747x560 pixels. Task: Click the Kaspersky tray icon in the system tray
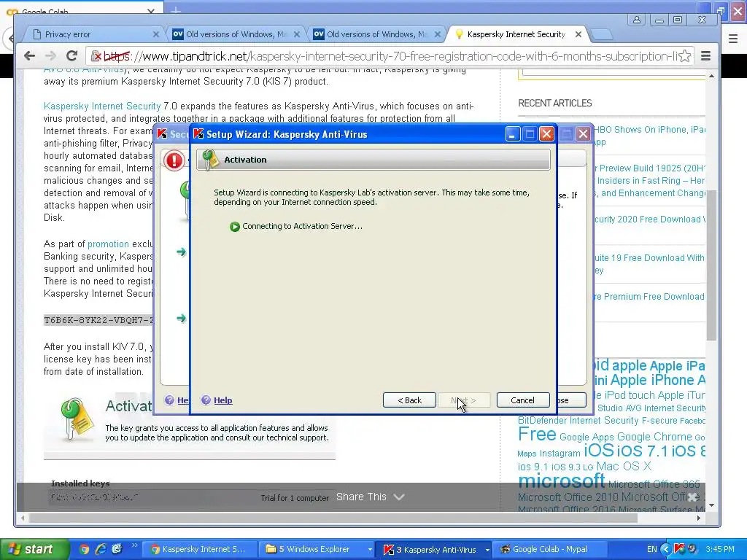coord(679,549)
